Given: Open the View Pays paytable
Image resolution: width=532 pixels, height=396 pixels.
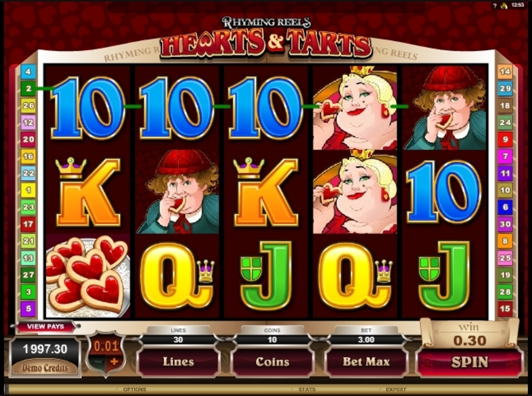Looking at the screenshot, I should coord(46,326).
